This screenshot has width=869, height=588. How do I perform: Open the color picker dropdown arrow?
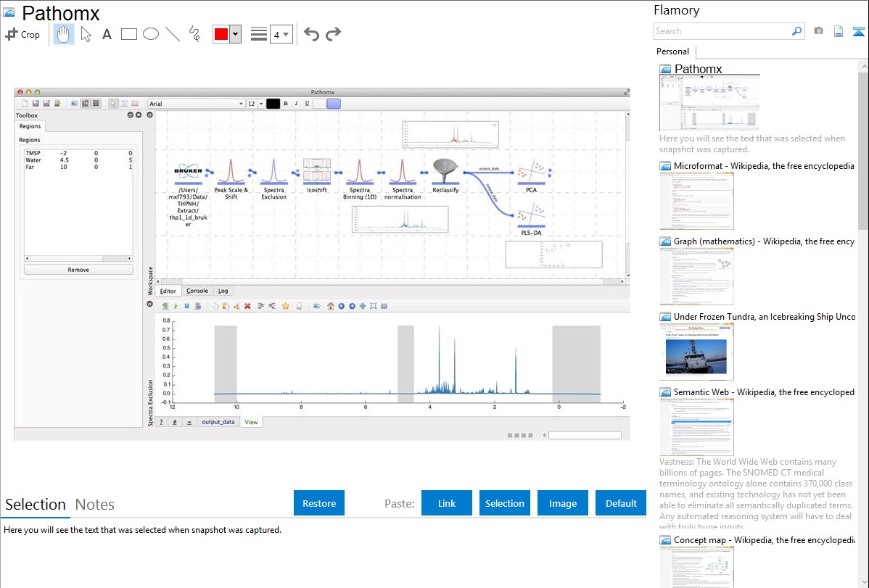click(x=235, y=34)
